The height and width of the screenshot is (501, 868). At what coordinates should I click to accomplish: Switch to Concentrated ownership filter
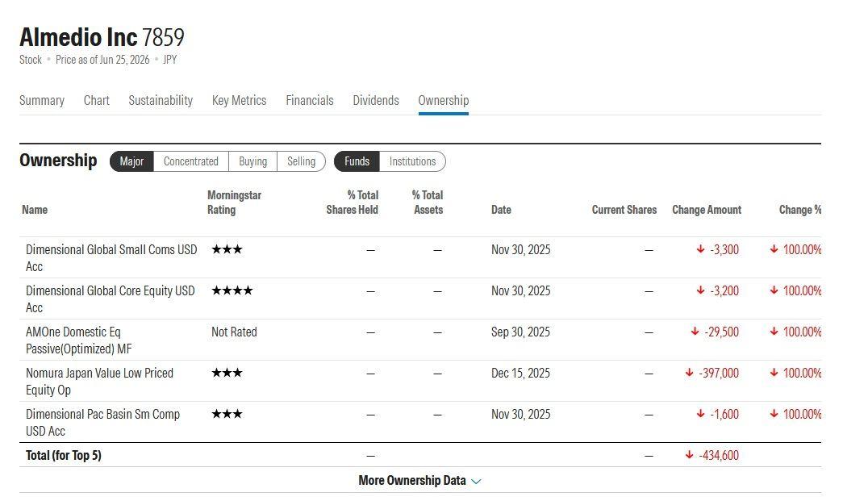click(191, 161)
